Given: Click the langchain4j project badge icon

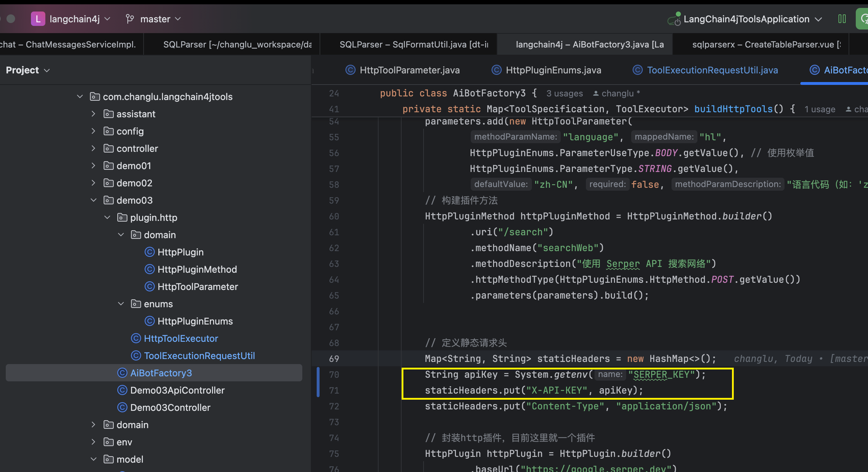Looking at the screenshot, I should 38,19.
